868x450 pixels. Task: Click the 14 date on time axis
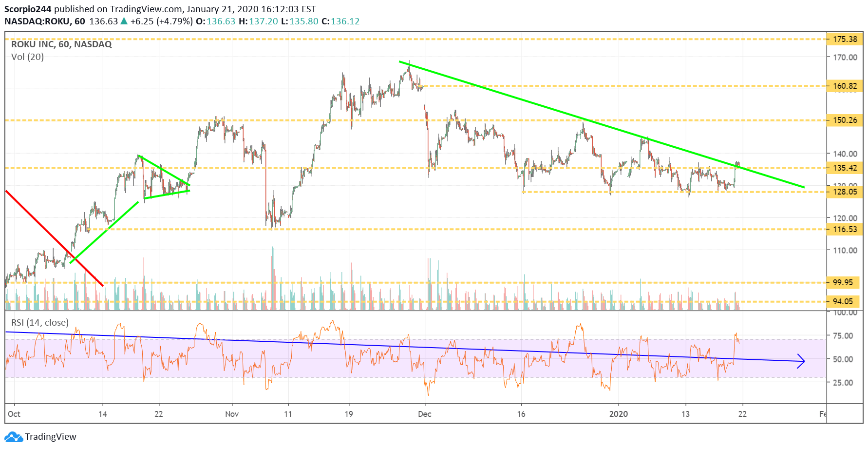102,414
